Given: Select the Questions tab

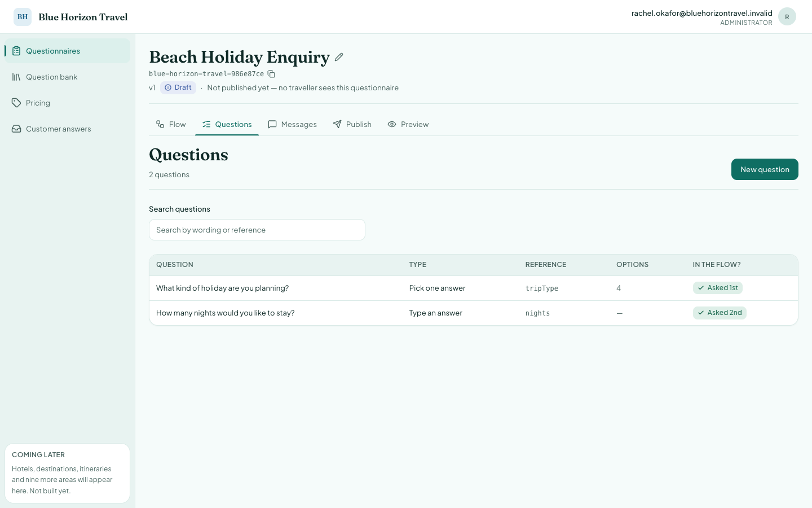Looking at the screenshot, I should coord(227,124).
